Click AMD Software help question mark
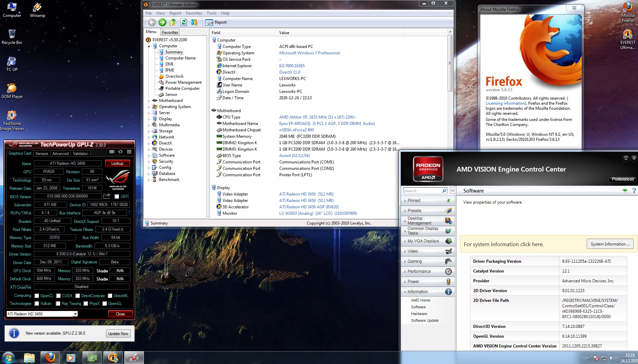This screenshot has height=364, width=638. (634, 191)
